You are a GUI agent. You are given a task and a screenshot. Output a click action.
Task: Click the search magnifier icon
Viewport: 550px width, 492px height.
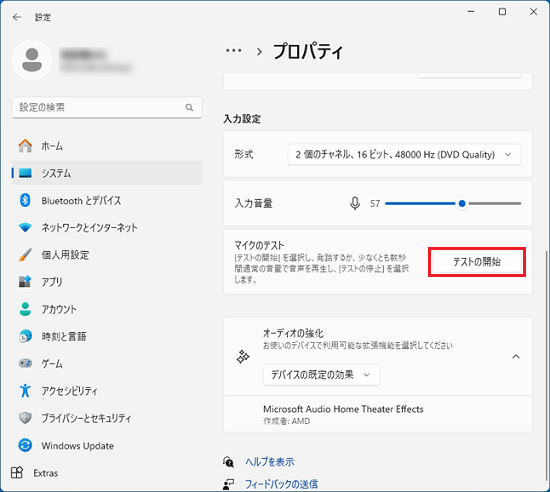pyautogui.click(x=189, y=108)
